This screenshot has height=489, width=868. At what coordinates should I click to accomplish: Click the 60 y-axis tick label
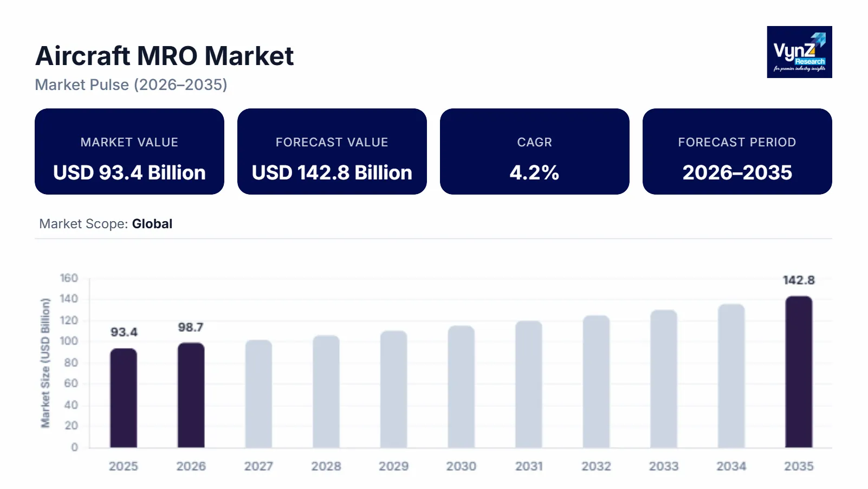pyautogui.click(x=71, y=383)
